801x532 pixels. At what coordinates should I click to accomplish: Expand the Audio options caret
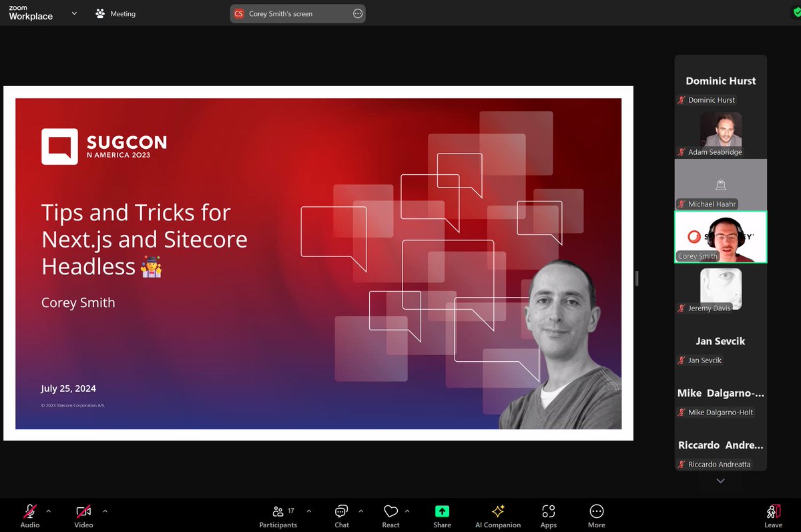(x=48, y=511)
